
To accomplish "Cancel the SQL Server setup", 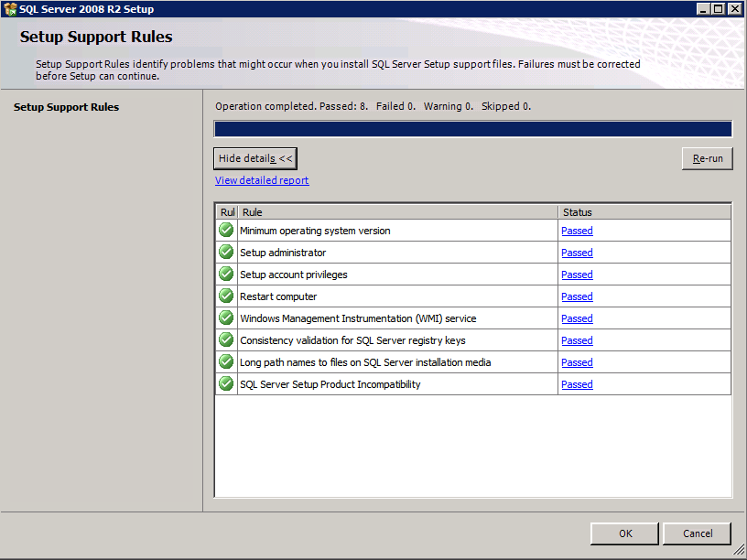I will (x=698, y=533).
